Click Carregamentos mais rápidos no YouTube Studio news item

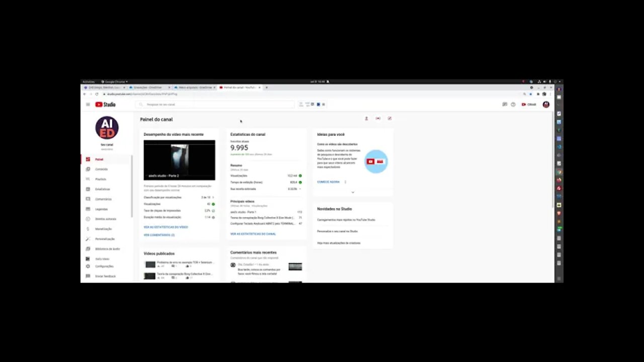(x=346, y=220)
